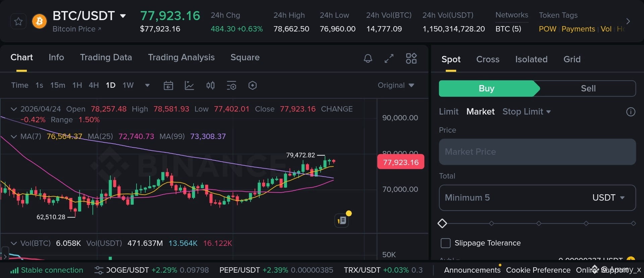The image size is (644, 278).
Task: Tick the Slippage Tolerance checkbox
Action: tap(445, 243)
